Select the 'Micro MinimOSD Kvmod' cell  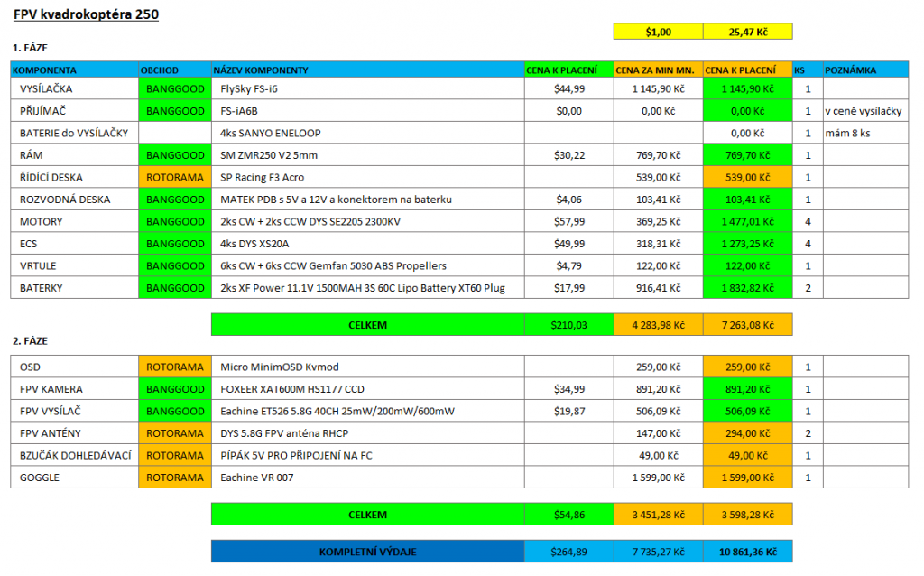[279, 367]
